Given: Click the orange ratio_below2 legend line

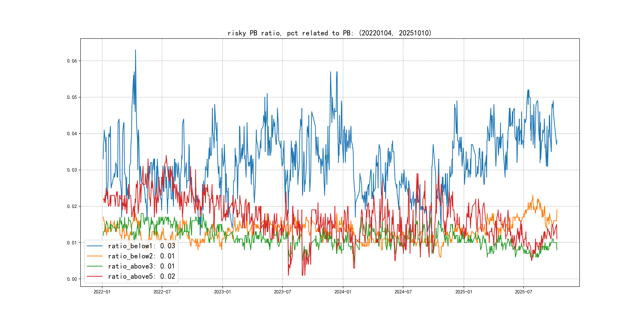Looking at the screenshot, I should point(94,256).
